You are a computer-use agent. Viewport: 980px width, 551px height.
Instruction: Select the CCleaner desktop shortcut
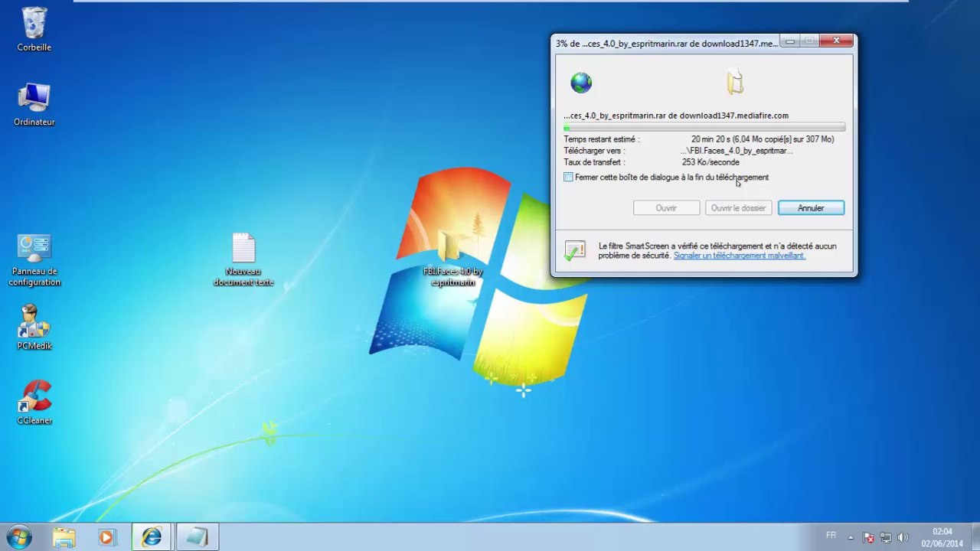pyautogui.click(x=34, y=403)
